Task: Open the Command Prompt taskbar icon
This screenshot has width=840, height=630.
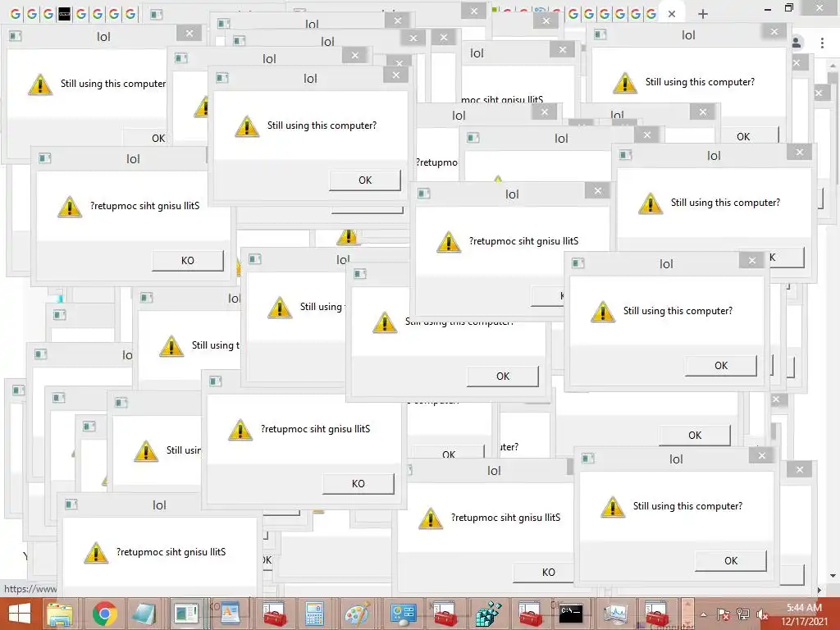Action: click(571, 614)
